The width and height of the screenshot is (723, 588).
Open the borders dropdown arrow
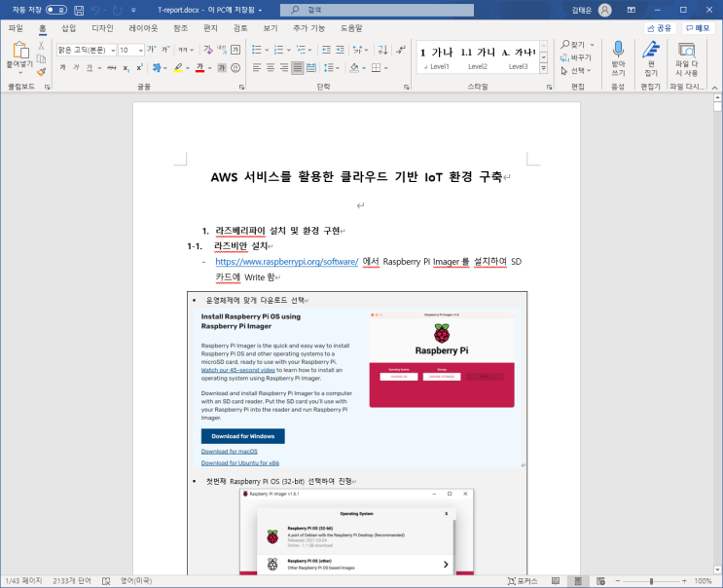(386, 68)
